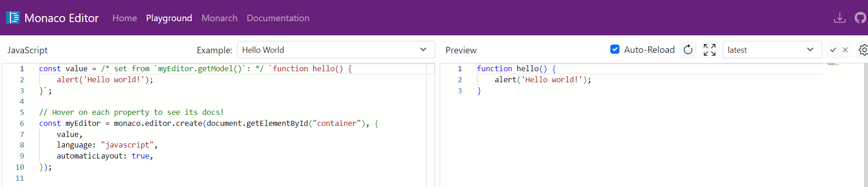Click the download icon in header
Screen dimensions: 868x187
pos(840,18)
